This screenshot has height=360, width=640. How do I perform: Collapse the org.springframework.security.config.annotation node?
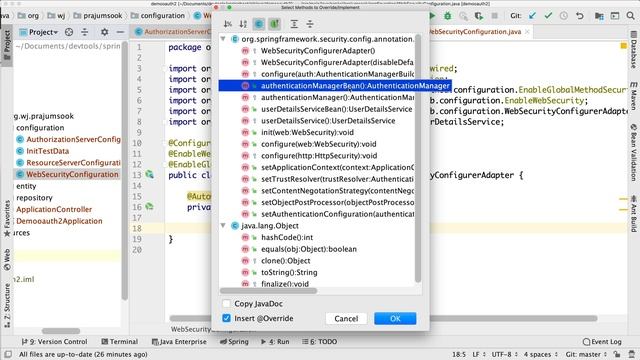223,39
